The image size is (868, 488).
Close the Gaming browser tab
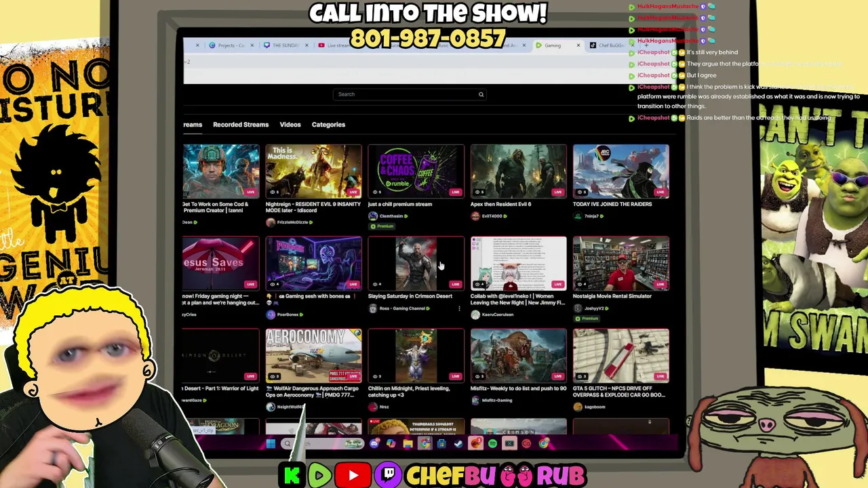[578, 45]
